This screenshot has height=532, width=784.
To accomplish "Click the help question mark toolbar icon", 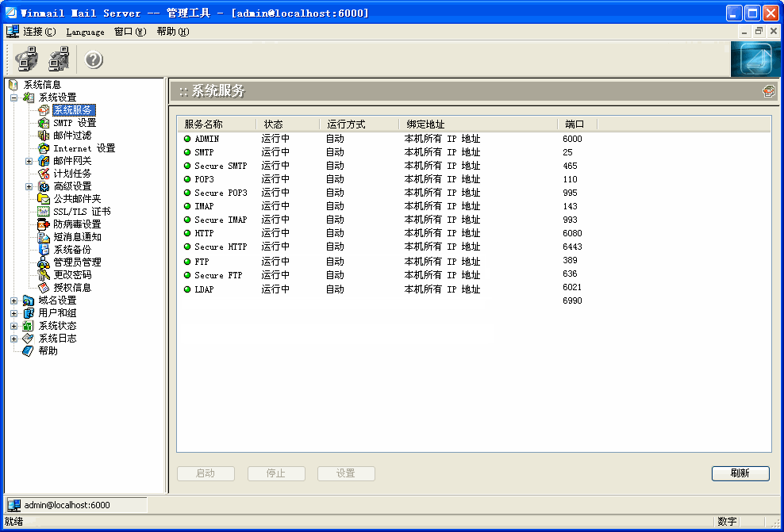I will [x=94, y=59].
